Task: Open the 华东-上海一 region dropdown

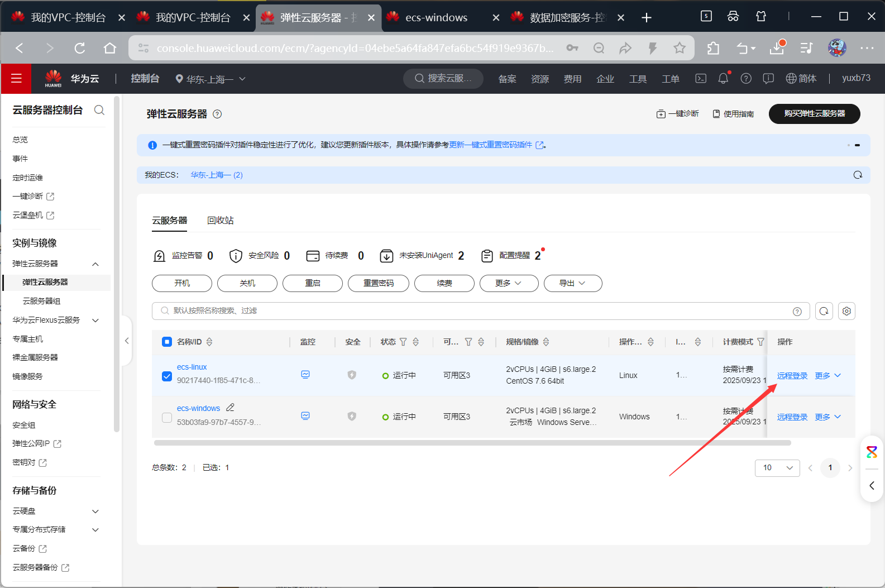Action: coord(211,79)
